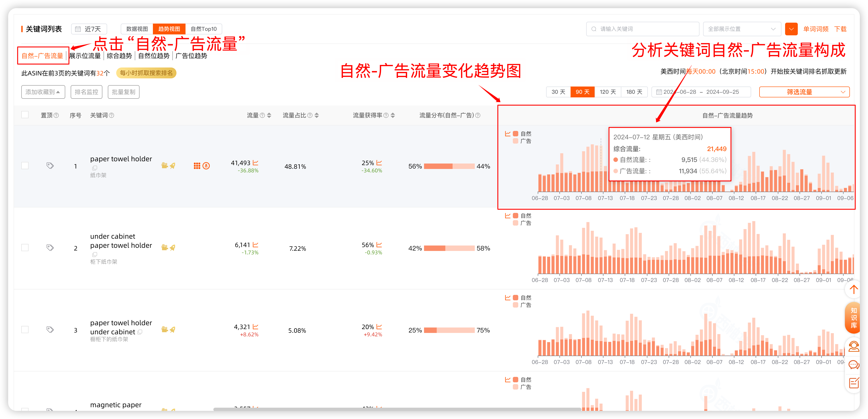Image resolution: width=868 pixels, height=419 pixels.
Task: Toggle 广告 legend in first trend chart
Action: point(522,141)
